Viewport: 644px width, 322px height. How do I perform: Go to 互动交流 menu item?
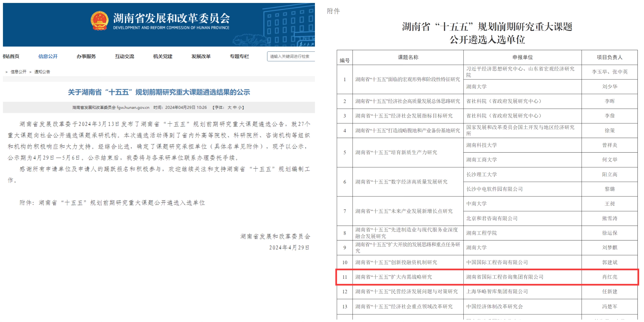pyautogui.click(x=124, y=56)
